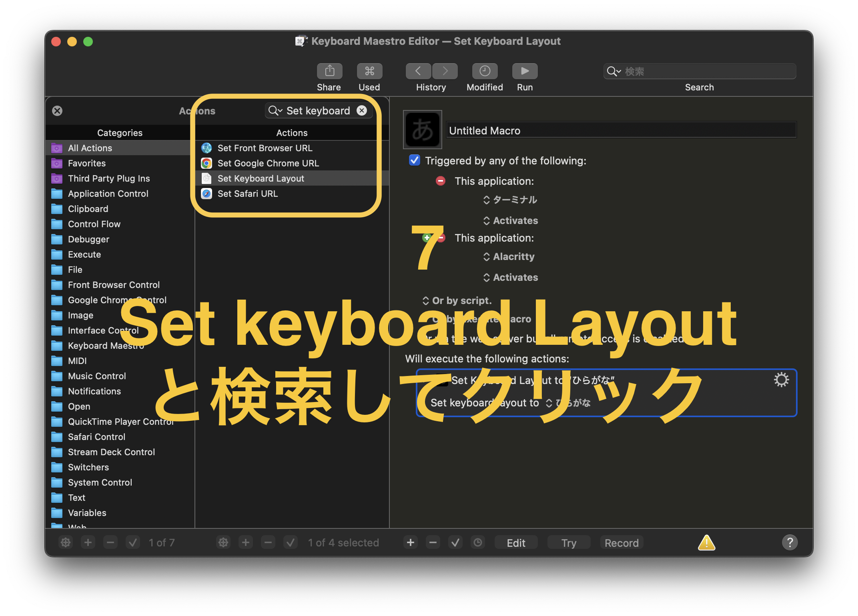The width and height of the screenshot is (858, 616).
Task: Click the Modified clock icon
Action: tap(484, 71)
